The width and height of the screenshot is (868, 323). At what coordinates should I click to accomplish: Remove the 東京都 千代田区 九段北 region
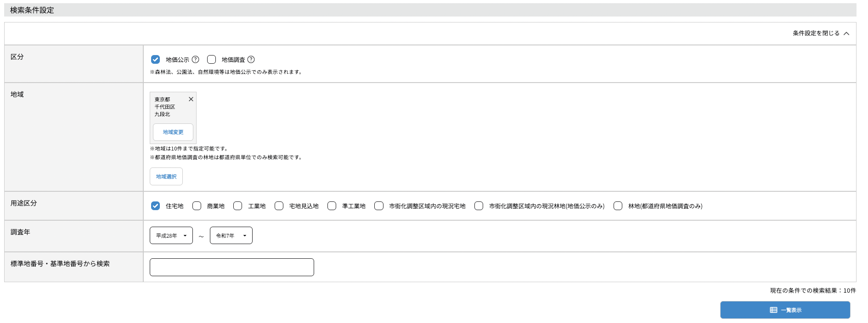(x=191, y=99)
